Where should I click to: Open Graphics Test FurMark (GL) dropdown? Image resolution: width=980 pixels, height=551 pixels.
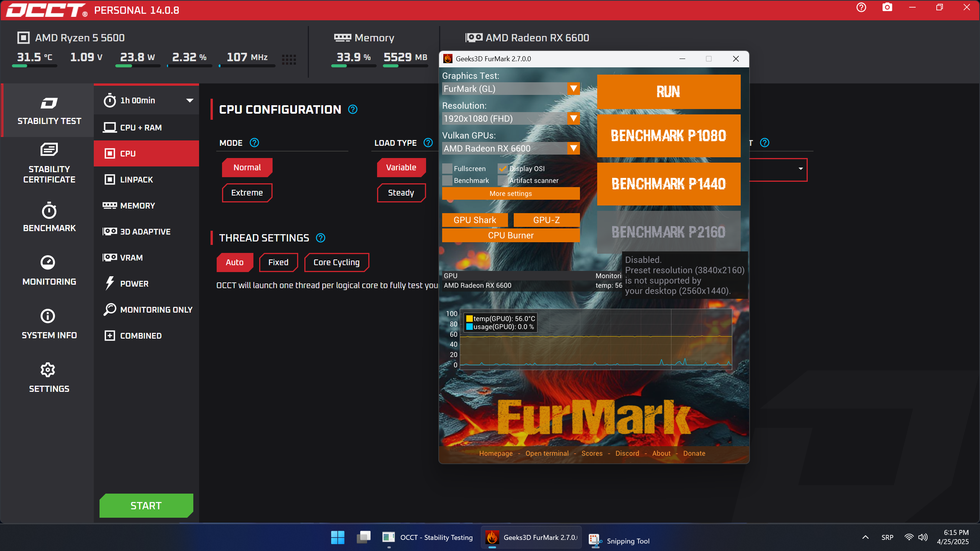pos(511,89)
